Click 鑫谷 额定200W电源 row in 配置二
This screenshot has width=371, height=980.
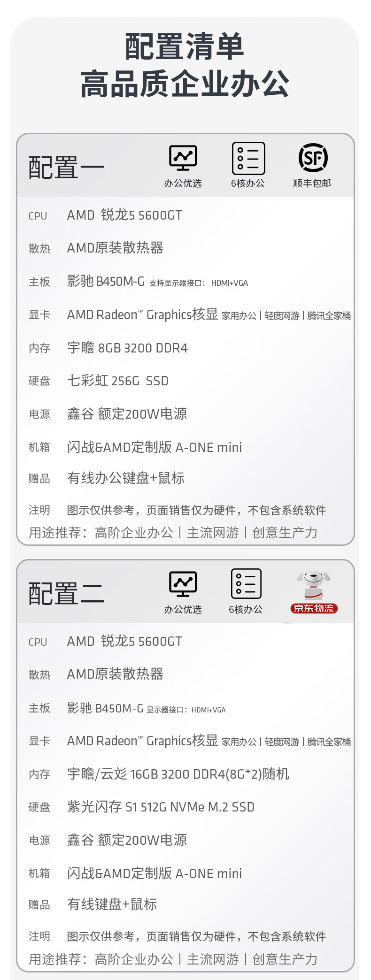coord(185,840)
